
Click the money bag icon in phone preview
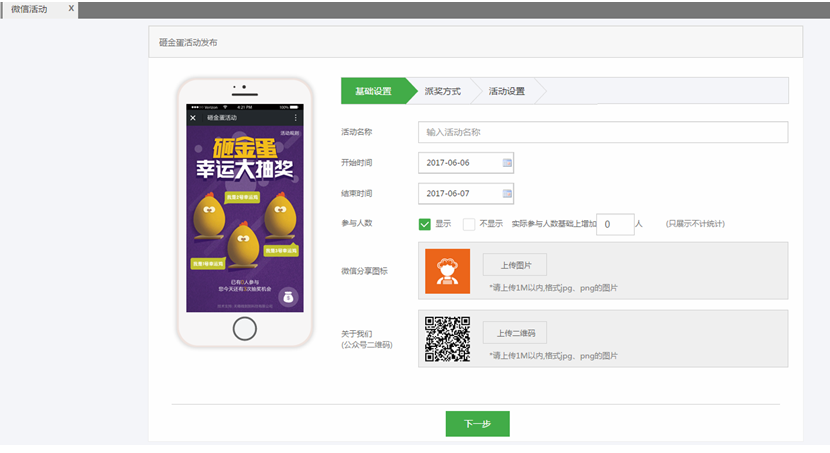click(x=288, y=296)
